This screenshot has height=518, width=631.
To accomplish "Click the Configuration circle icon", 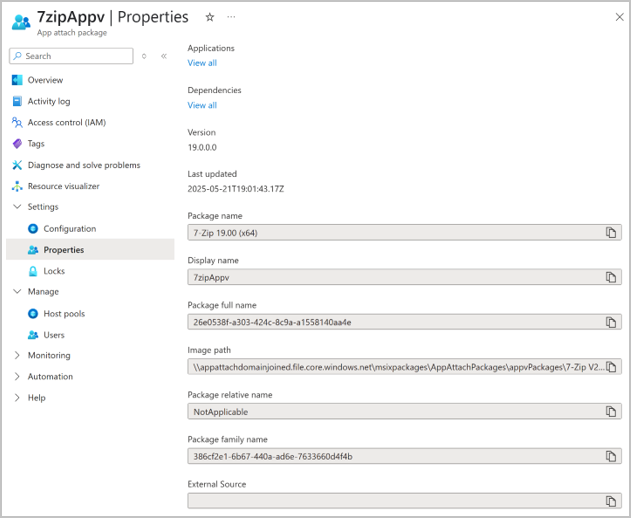I will [x=33, y=229].
